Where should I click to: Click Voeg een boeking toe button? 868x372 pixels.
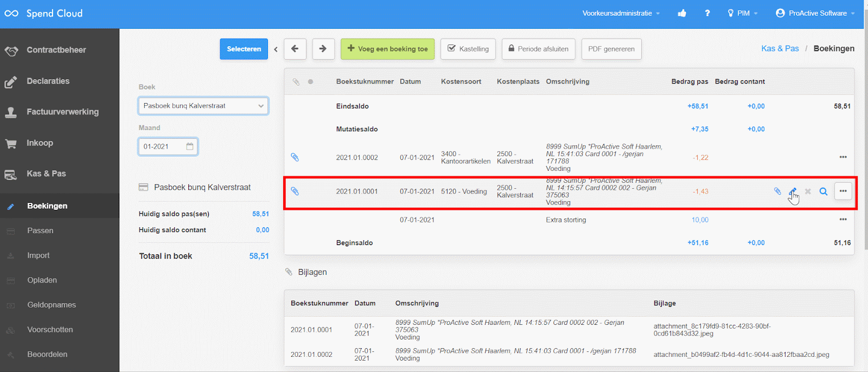[387, 49]
